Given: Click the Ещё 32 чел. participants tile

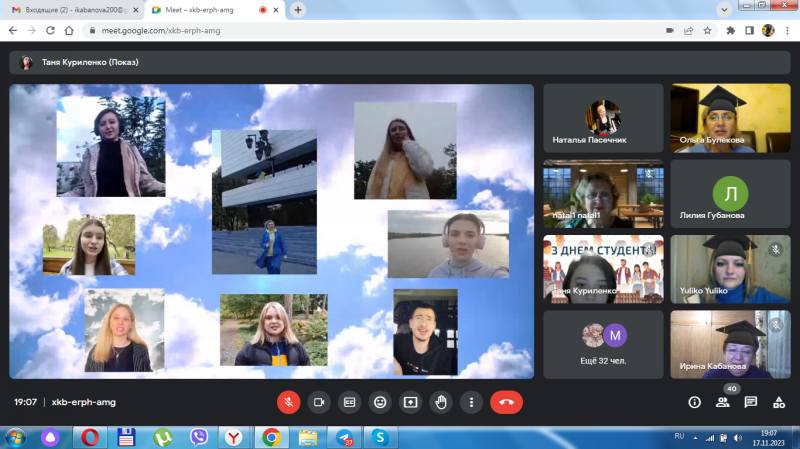Looking at the screenshot, I should (x=603, y=344).
